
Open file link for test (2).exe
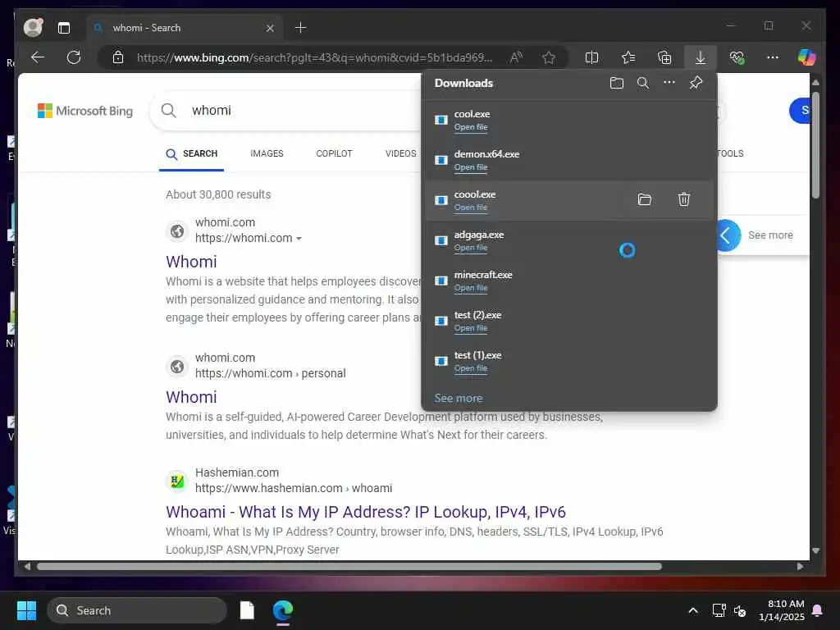(x=471, y=328)
